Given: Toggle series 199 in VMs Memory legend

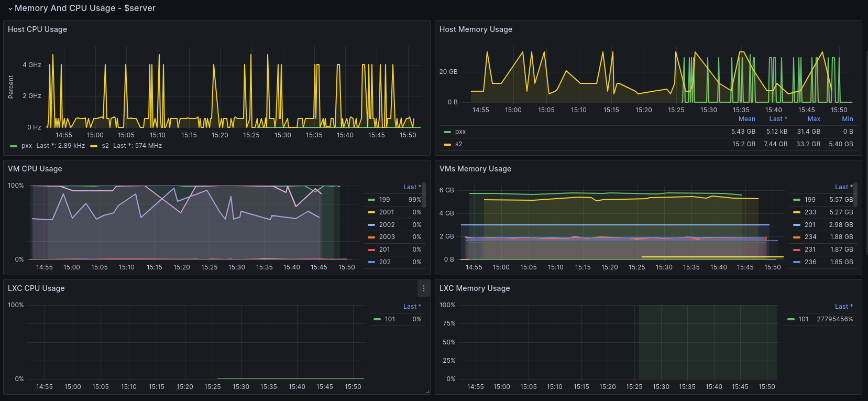Looking at the screenshot, I should (810, 200).
